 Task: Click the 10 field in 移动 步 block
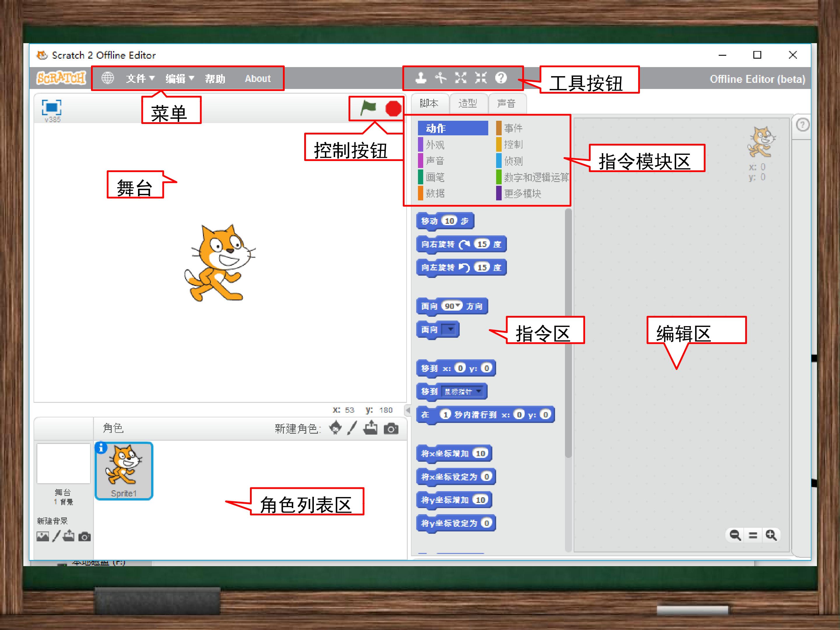450,220
